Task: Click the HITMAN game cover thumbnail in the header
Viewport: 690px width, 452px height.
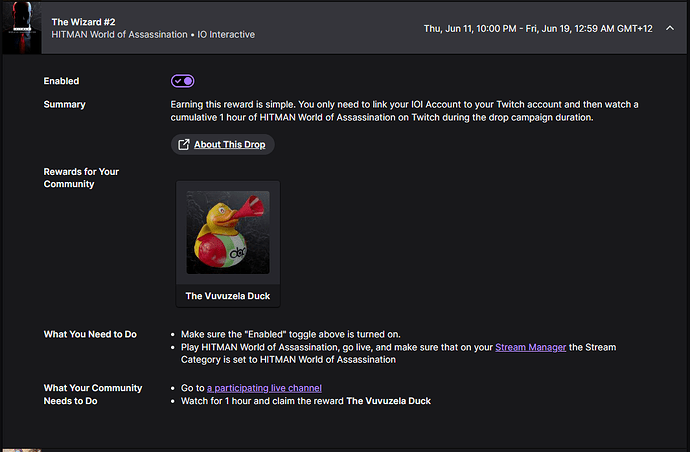Action: 22,28
